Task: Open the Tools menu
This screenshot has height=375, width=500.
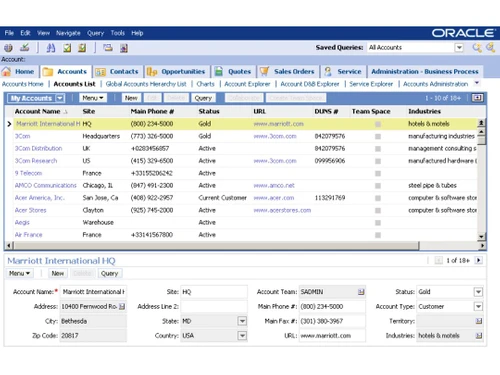Action: pyautogui.click(x=118, y=33)
